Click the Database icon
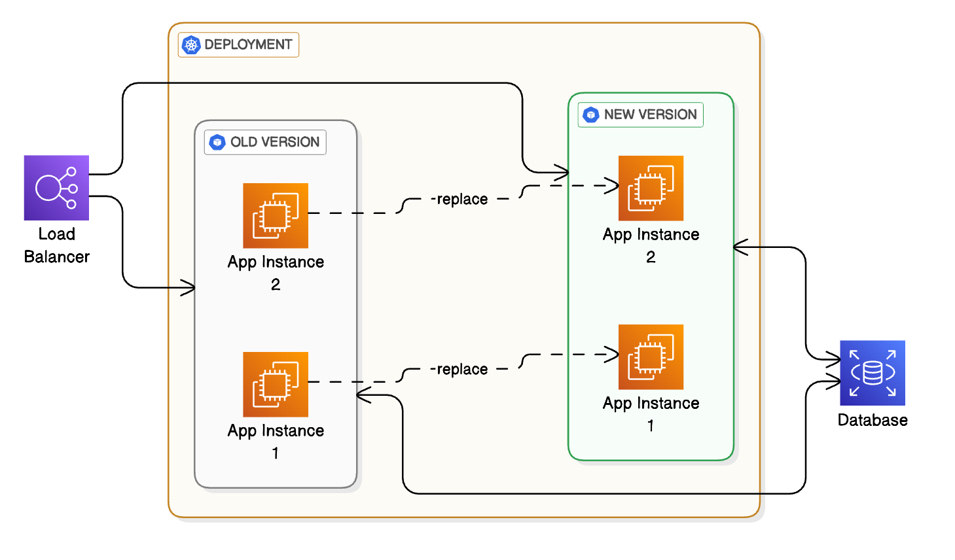955x560 pixels. 873,373
